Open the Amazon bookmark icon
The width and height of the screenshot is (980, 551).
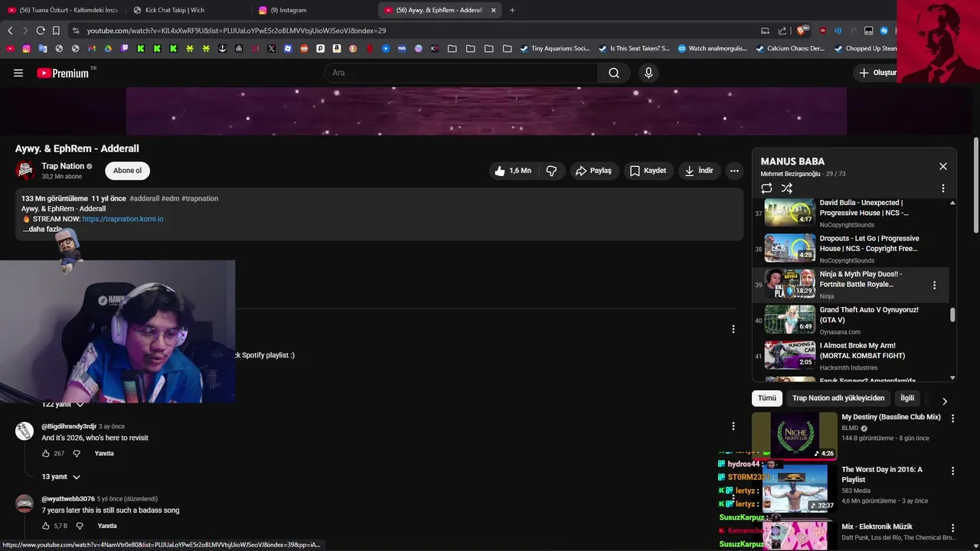pos(337,48)
